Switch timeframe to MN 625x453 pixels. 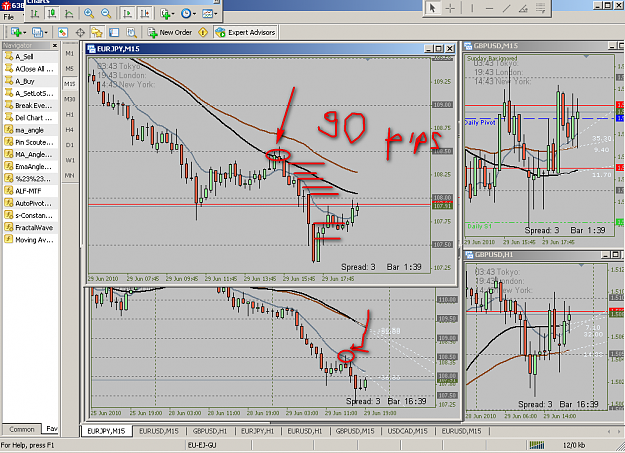70,175
